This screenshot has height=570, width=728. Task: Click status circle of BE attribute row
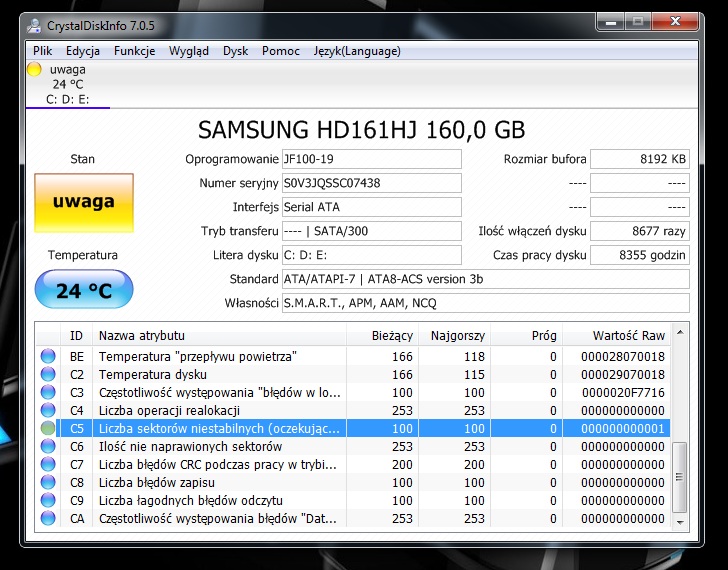coord(48,356)
